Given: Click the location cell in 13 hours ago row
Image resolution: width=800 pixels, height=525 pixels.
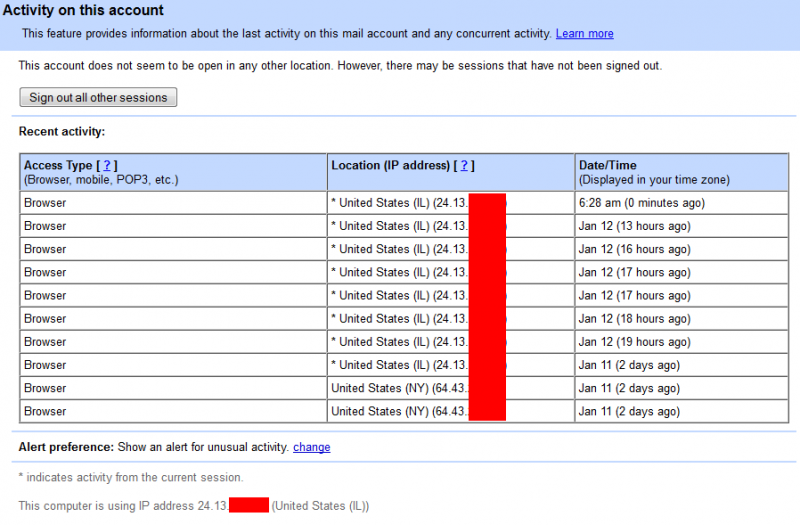Looking at the screenshot, I should [x=451, y=226].
